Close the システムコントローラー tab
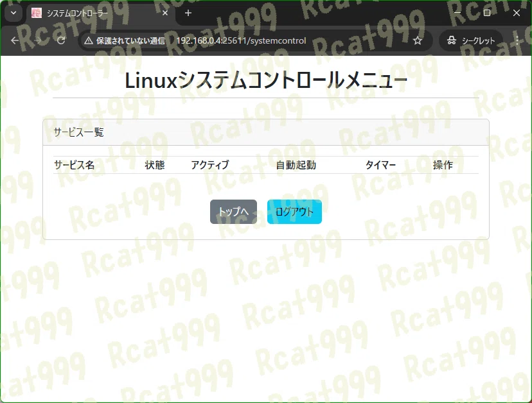Viewport: 532px width, 403px height. [x=165, y=13]
